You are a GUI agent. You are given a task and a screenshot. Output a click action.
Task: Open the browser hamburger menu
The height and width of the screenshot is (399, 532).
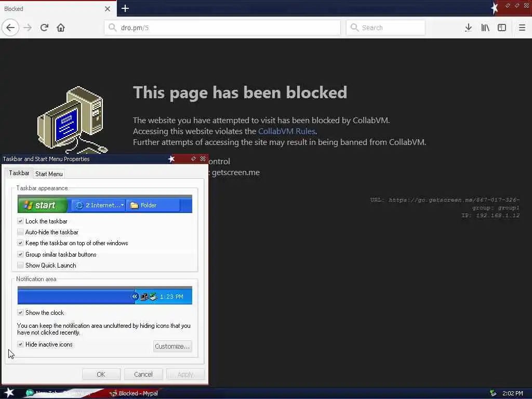[x=522, y=28]
